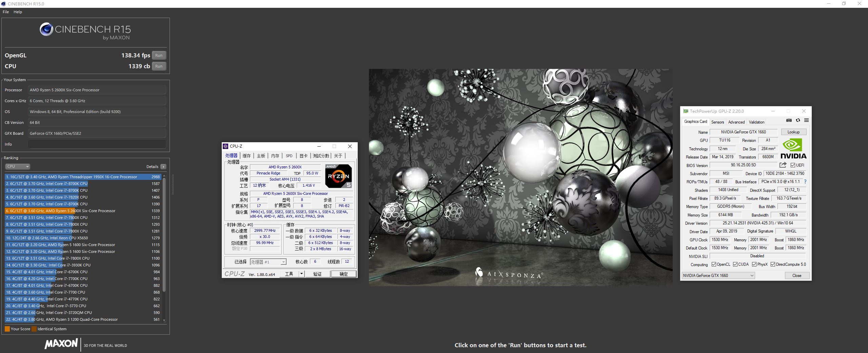Viewport: 868px width, 353px height.
Task: Run the OpenGL benchmark test
Action: pyautogui.click(x=159, y=55)
